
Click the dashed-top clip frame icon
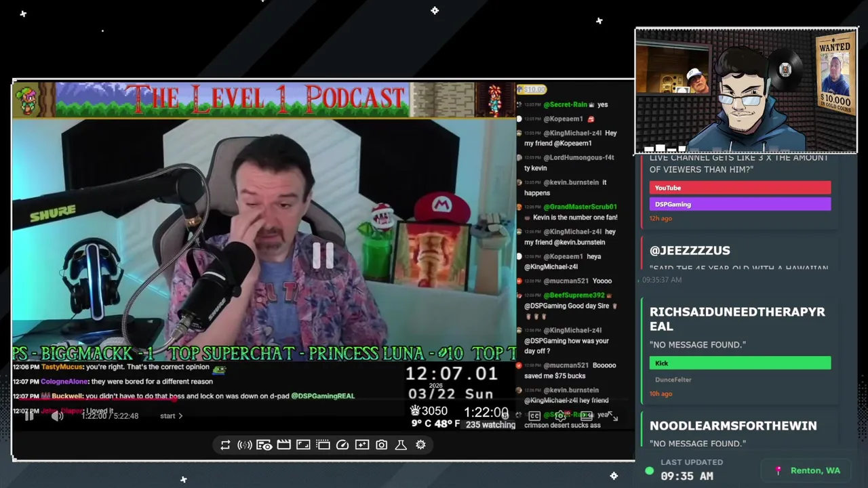coord(323,445)
